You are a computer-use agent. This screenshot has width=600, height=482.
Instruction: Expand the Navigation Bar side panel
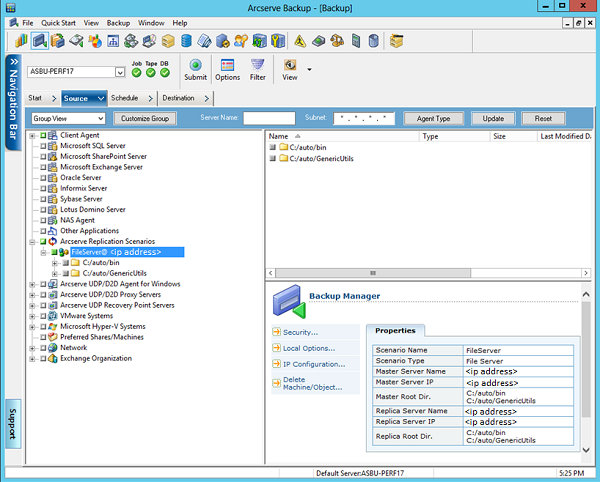[13, 102]
